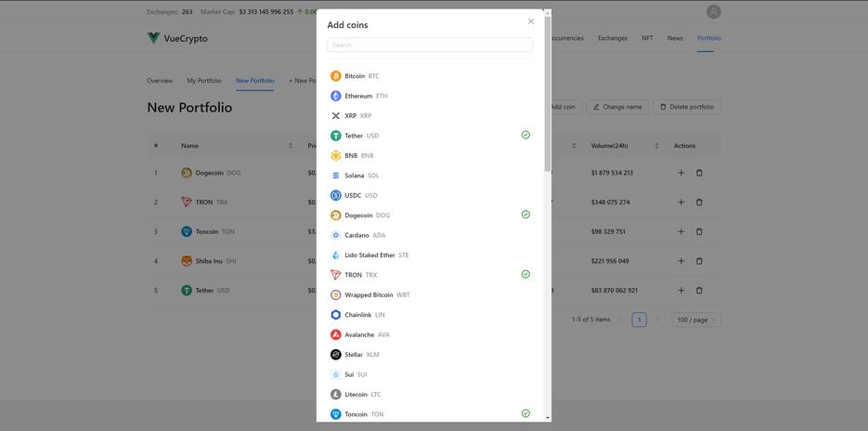
Task: Click the Ethereum logo icon
Action: (336, 96)
